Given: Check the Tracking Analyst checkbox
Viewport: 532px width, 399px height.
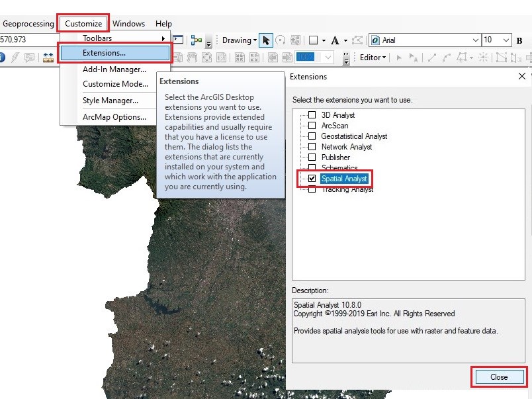Looking at the screenshot, I should (312, 190).
